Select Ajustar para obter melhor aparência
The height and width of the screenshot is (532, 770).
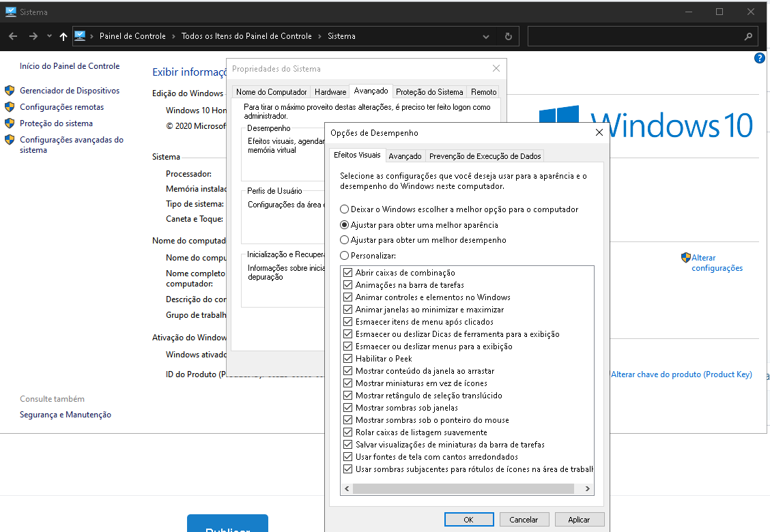point(419,225)
